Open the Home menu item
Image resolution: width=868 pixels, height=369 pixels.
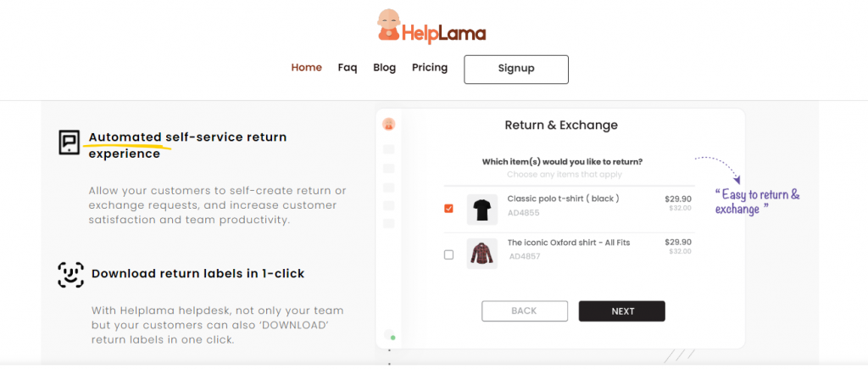coord(307,68)
